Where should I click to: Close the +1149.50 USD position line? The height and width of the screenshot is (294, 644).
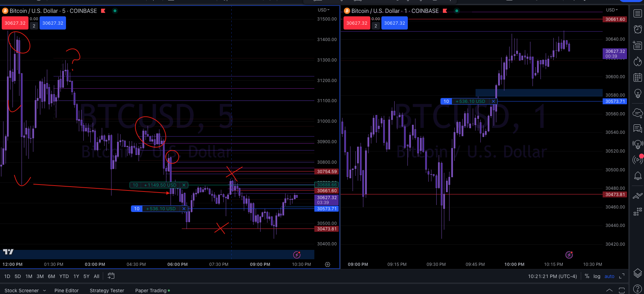(184, 185)
